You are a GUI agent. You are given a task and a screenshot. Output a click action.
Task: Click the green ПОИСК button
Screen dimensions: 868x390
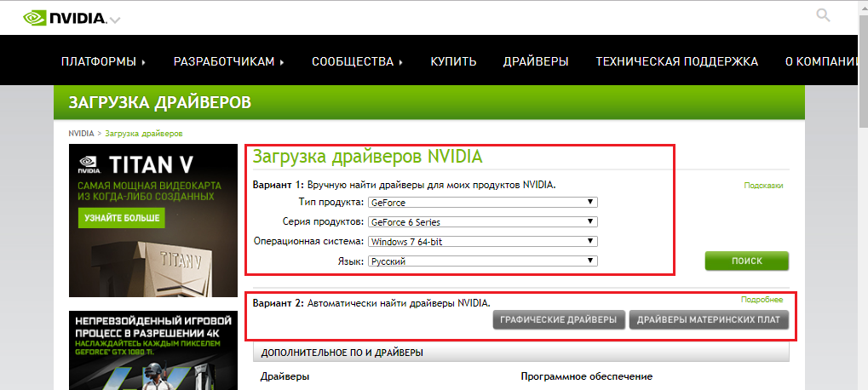tap(747, 261)
